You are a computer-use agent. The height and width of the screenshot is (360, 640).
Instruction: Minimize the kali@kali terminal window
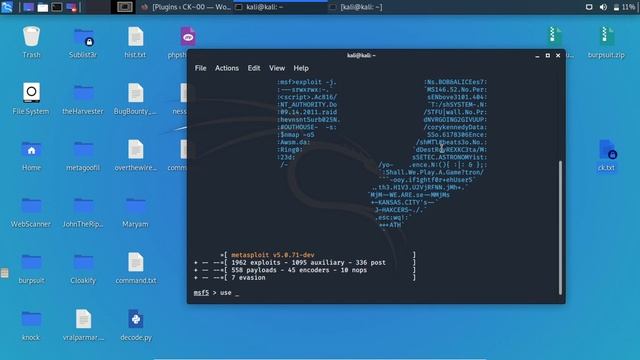(x=537, y=56)
